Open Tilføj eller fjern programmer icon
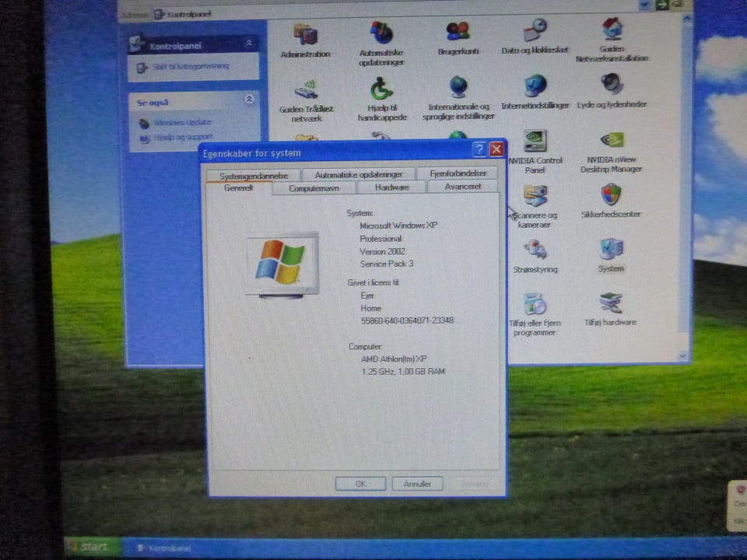The height and width of the screenshot is (560, 747). tap(535, 315)
